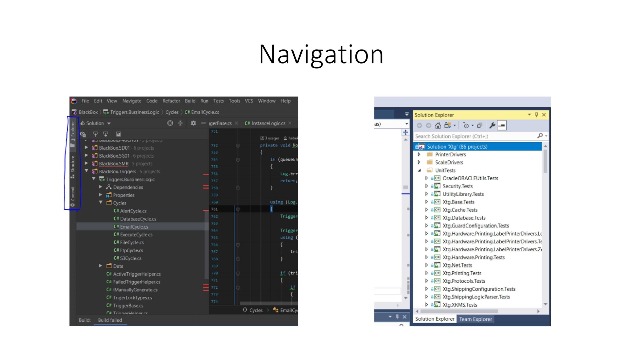Click the pending changes filter clock icon
The width and height of the screenshot is (644, 362).
coord(466,125)
